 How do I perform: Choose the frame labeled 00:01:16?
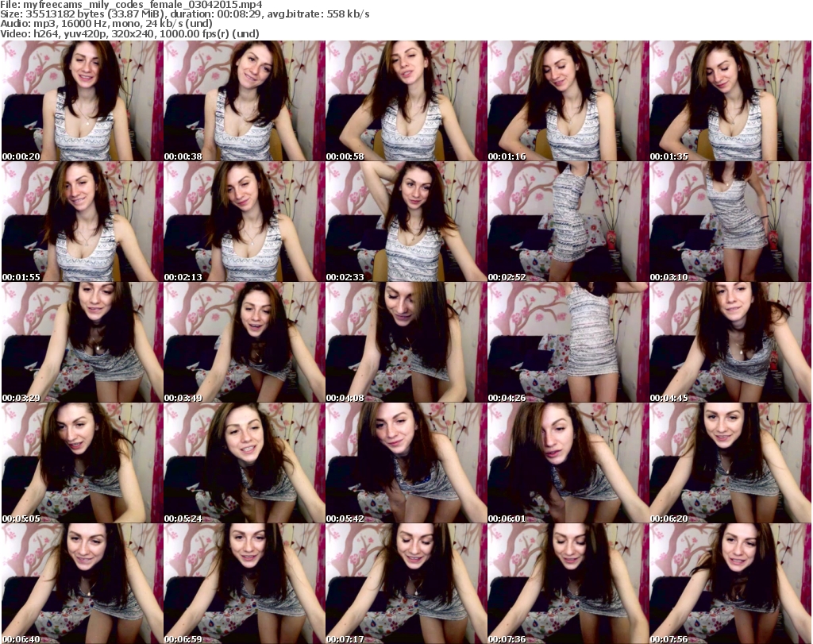pyautogui.click(x=568, y=101)
